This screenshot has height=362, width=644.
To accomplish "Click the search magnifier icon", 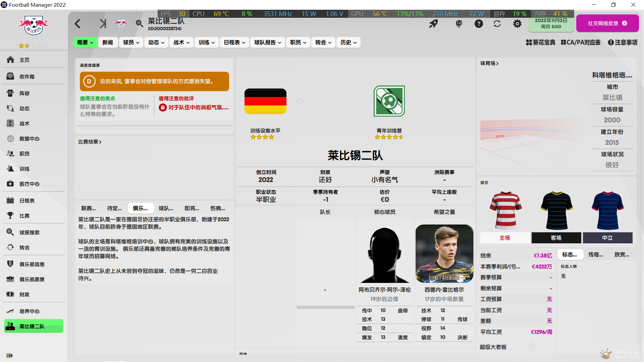I will [x=139, y=23].
